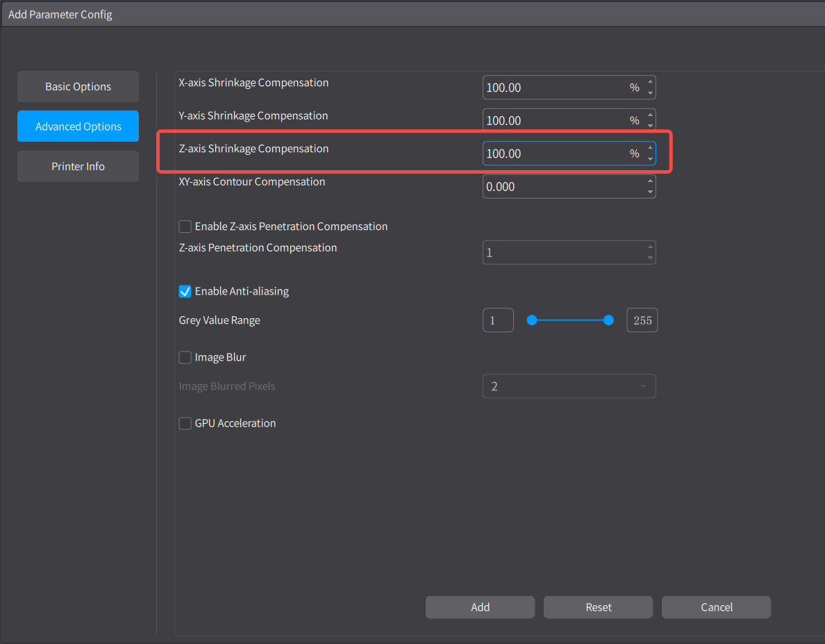Check the Image Blur option
The width and height of the screenshot is (825, 644).
coord(185,357)
